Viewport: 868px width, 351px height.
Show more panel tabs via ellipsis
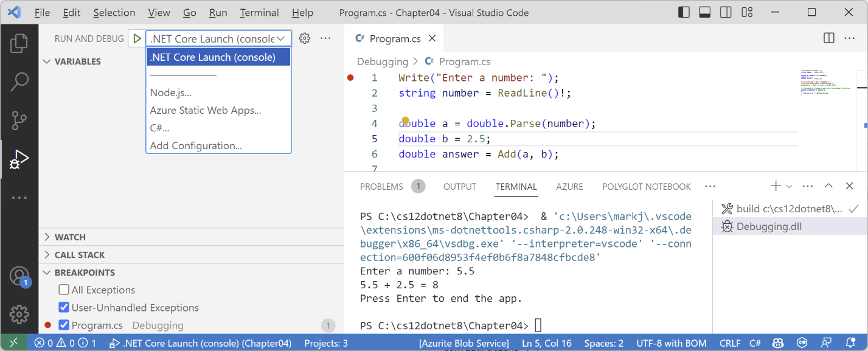(710, 186)
